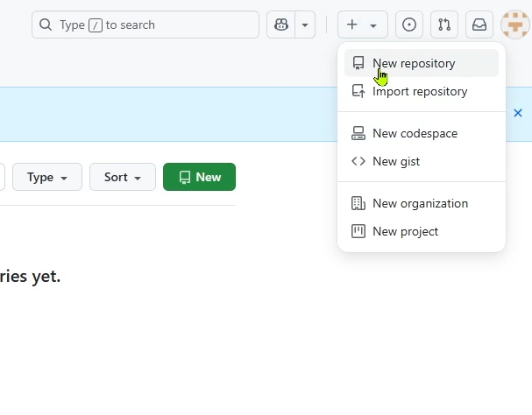This screenshot has width=532, height=415.
Task: Collapse the create-new dropdown caret
Action: click(373, 25)
